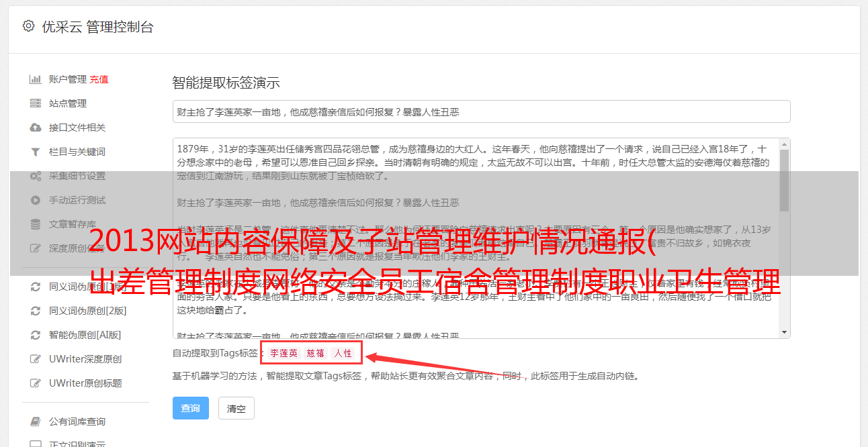
Task: Click the gear icon beside 优采云 管理控制台
Action: (x=28, y=26)
